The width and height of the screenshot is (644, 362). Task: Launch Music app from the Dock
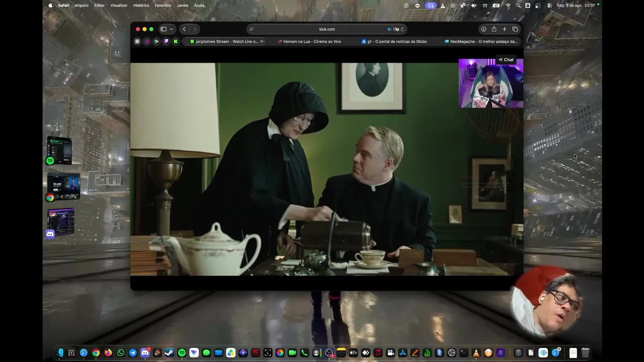click(378, 353)
